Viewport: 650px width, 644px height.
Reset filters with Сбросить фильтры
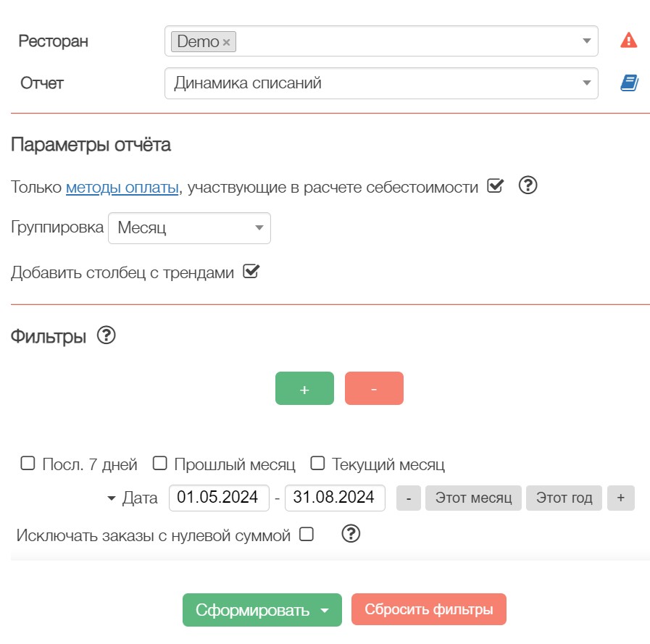(428, 610)
